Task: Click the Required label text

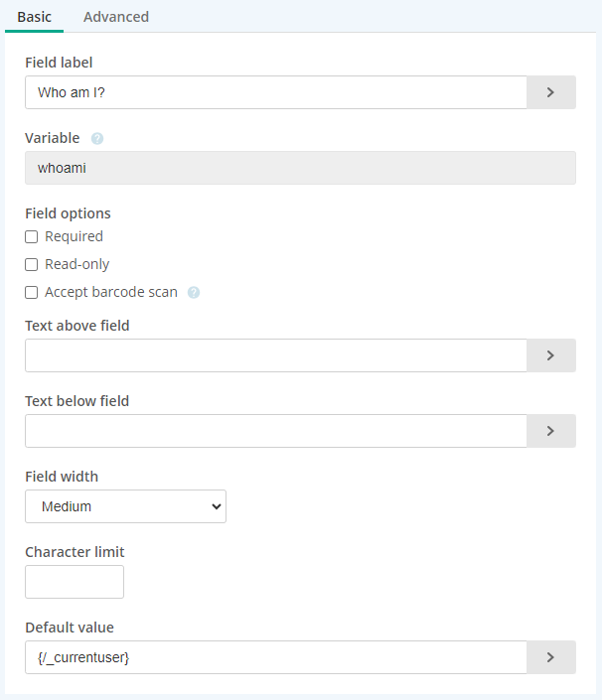Action: point(74,237)
